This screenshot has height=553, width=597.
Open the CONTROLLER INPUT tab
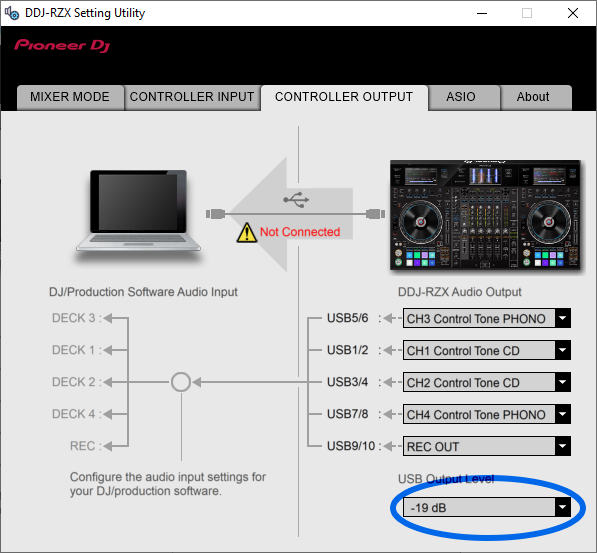192,97
